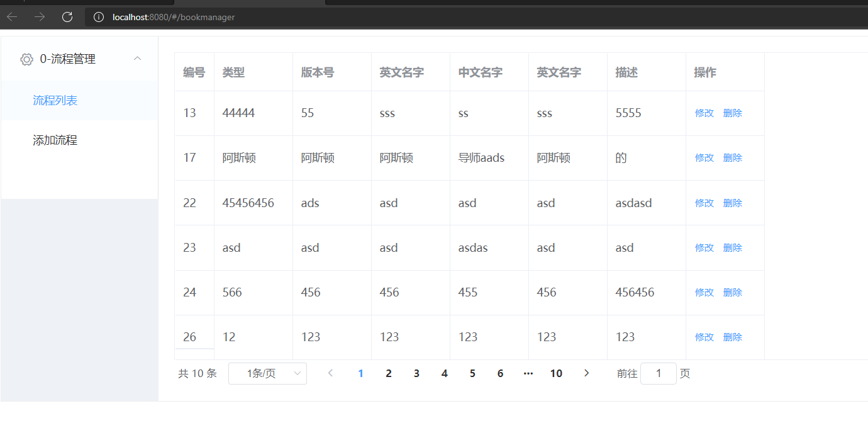The height and width of the screenshot is (423, 868).
Task: Click the 0-流程管理 menu title
Action: (68, 59)
